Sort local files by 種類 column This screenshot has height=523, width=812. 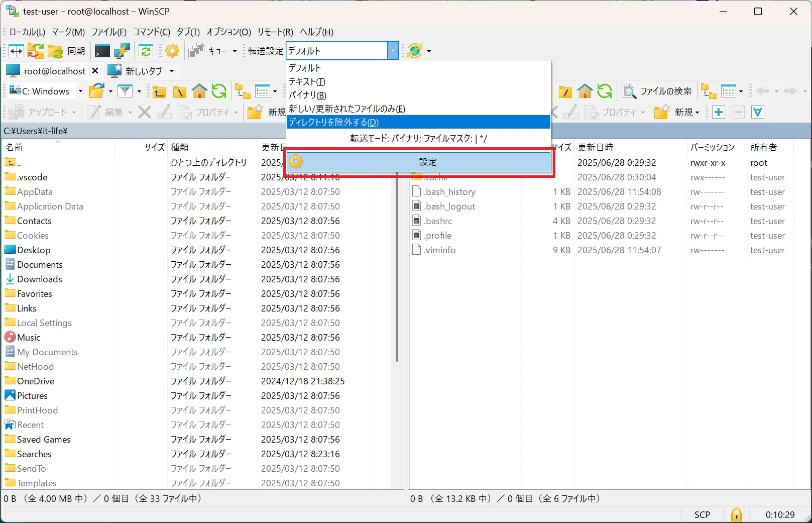pos(212,147)
